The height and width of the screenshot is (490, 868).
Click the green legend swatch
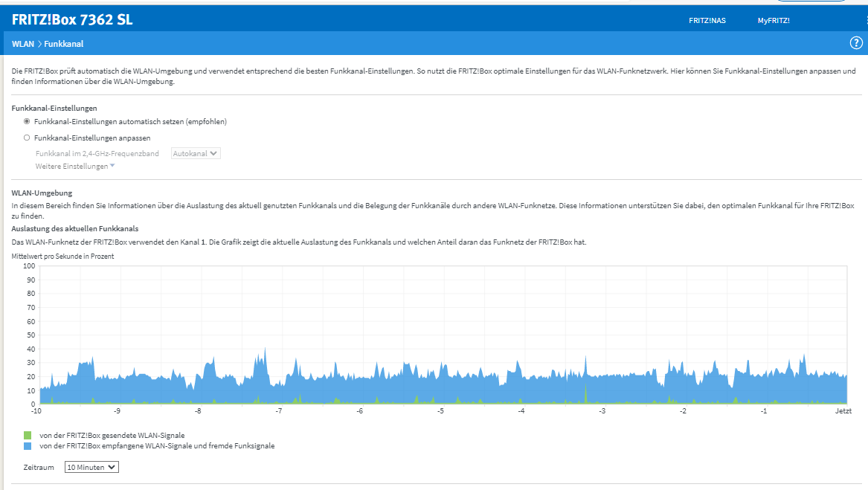(28, 435)
